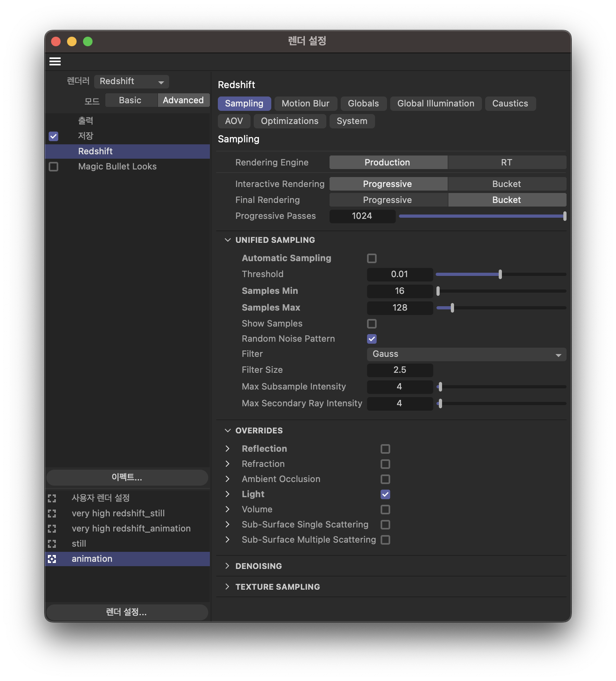Collapse the OVERRIDES section
This screenshot has width=616, height=681.
[227, 430]
